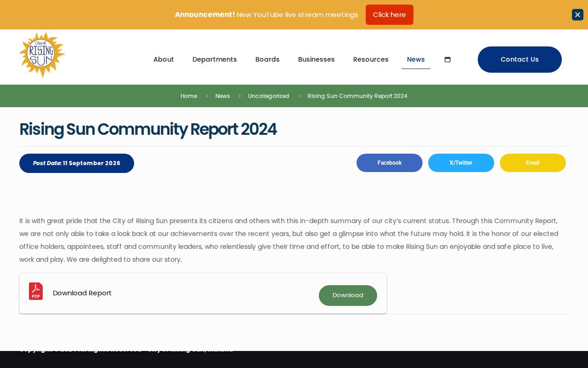
Task: Click 'Rising Sun Community Report 2024' breadcrumb text
Action: 357,96
